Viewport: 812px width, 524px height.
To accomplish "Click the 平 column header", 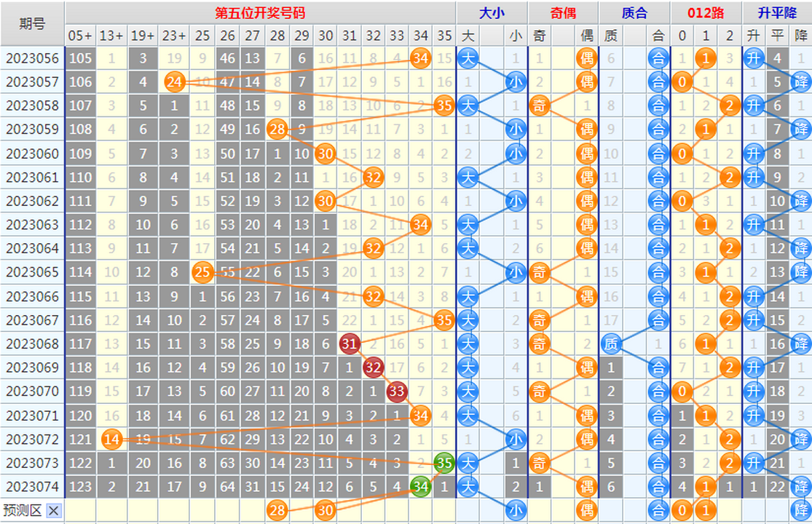I will coord(777,36).
